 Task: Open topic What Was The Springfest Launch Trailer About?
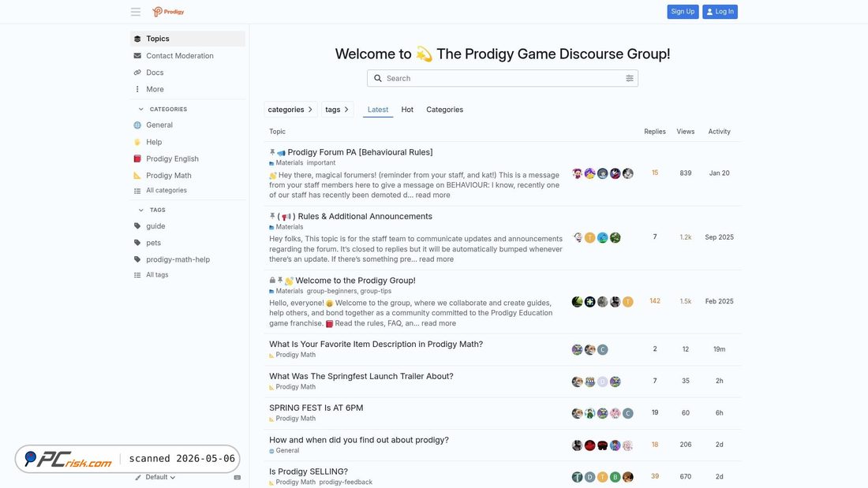pos(361,376)
